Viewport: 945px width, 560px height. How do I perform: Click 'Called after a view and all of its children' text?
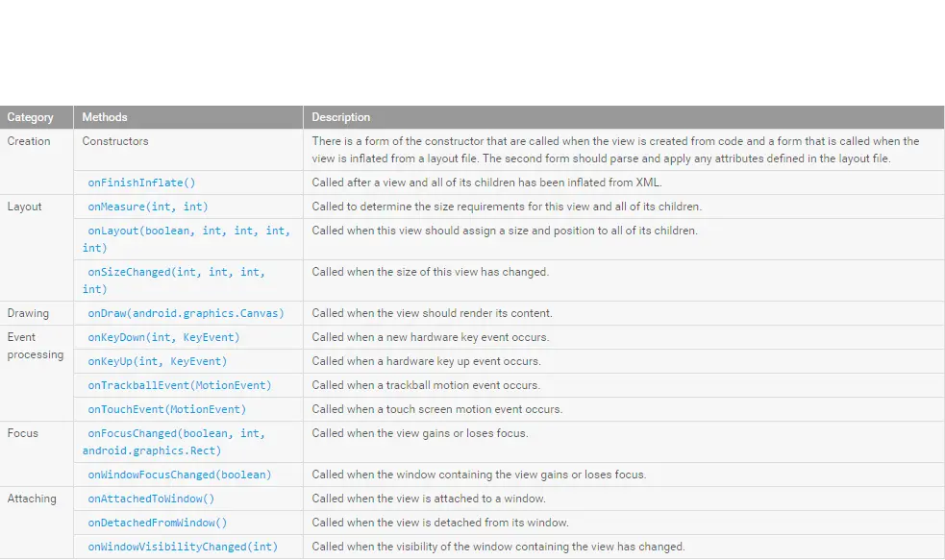[x=486, y=183]
